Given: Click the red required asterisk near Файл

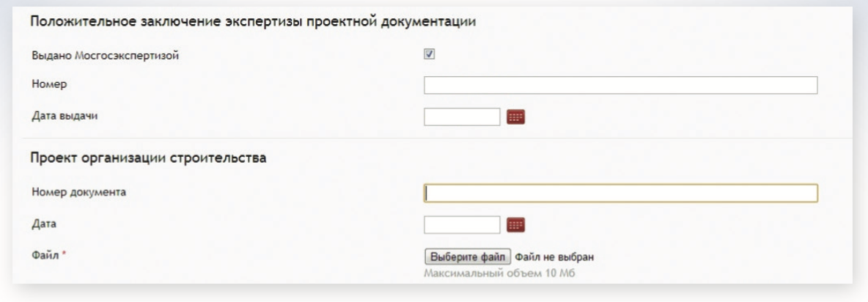Looking at the screenshot, I should click(64, 254).
